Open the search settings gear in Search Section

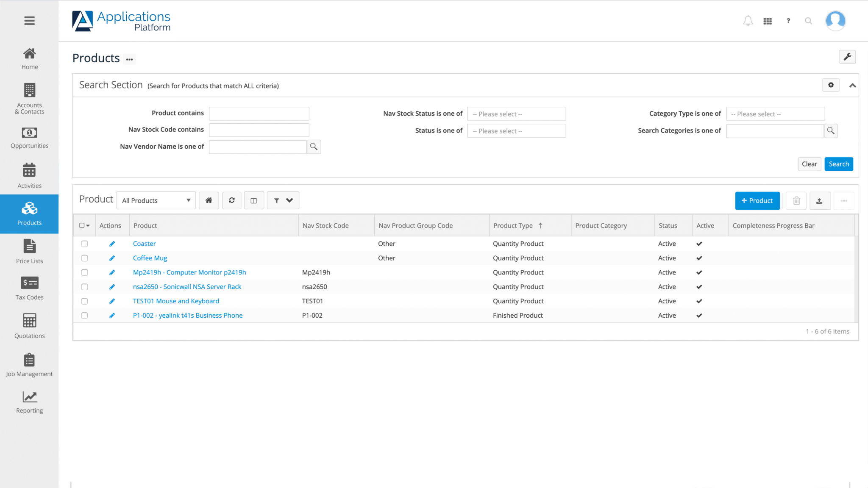[x=831, y=85]
